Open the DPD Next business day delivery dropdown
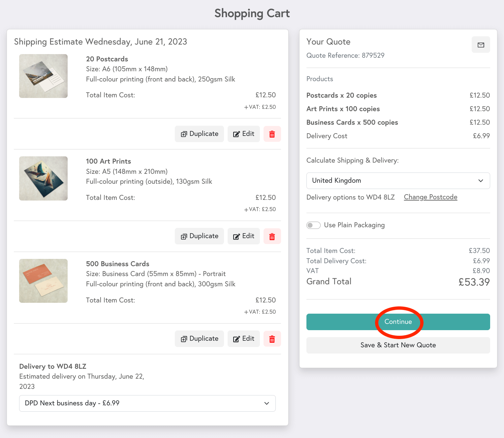This screenshot has height=438, width=504. tap(147, 403)
